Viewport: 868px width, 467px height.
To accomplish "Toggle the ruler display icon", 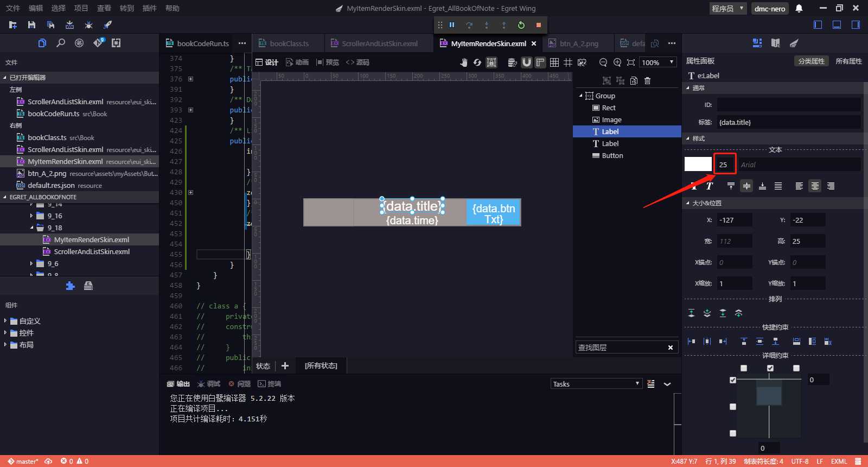I will point(540,62).
